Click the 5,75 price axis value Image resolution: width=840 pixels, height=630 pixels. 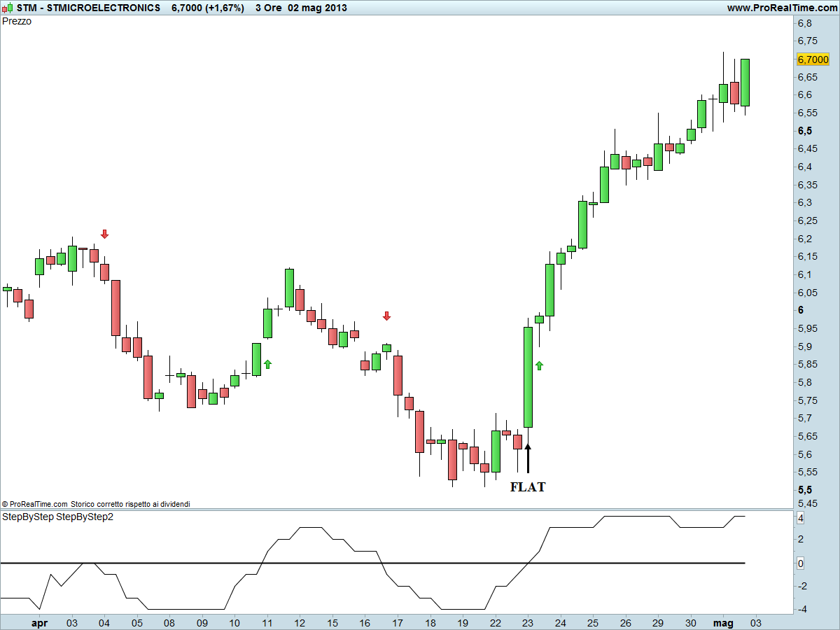coord(807,400)
